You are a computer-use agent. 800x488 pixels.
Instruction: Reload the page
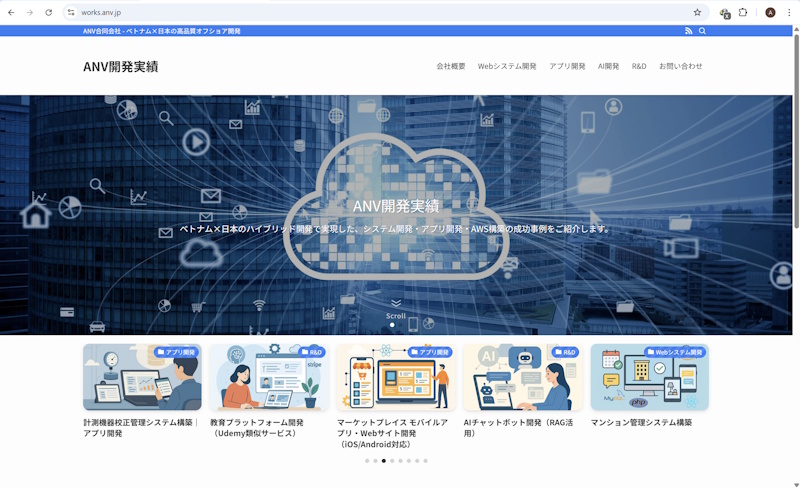pos(48,12)
